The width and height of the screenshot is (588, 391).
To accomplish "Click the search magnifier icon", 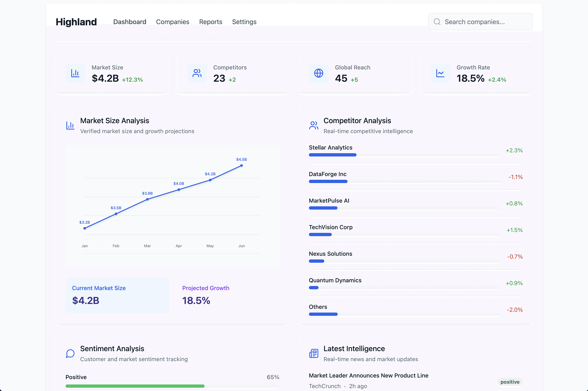I will tap(437, 22).
